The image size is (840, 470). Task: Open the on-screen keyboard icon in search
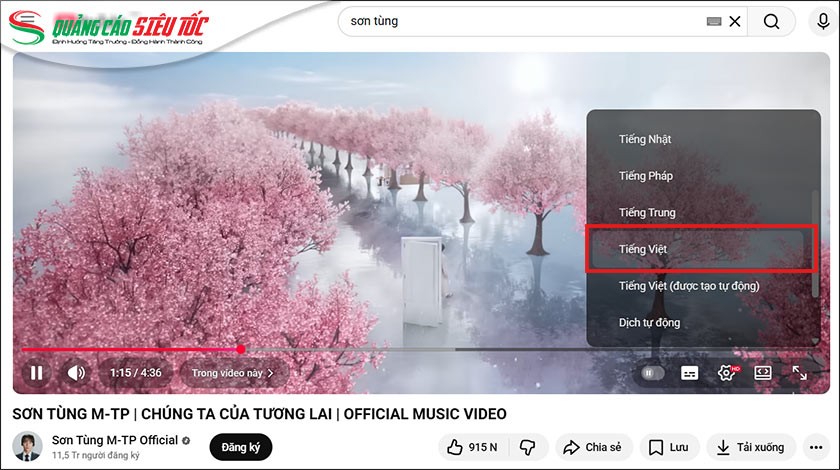714,21
